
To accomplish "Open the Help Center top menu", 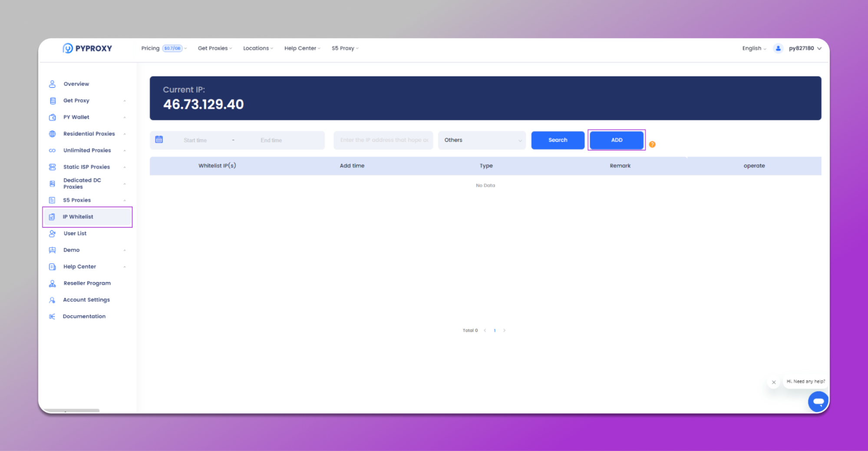I will [x=302, y=48].
